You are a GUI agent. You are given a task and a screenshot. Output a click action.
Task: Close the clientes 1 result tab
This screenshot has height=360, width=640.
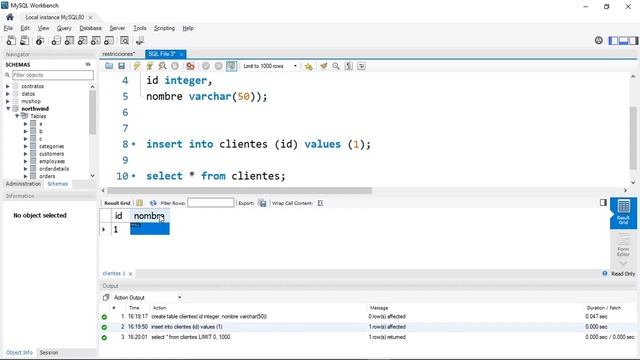pos(130,274)
